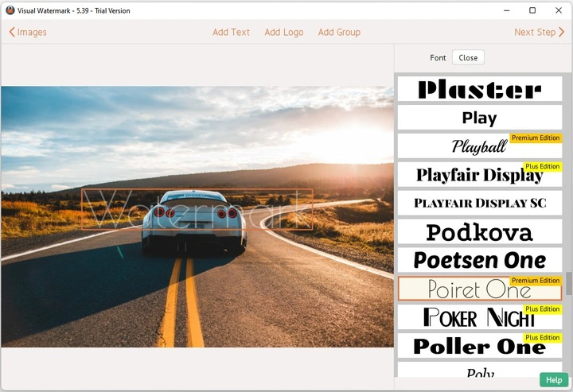Click Add Logo in the top toolbar

coord(284,32)
